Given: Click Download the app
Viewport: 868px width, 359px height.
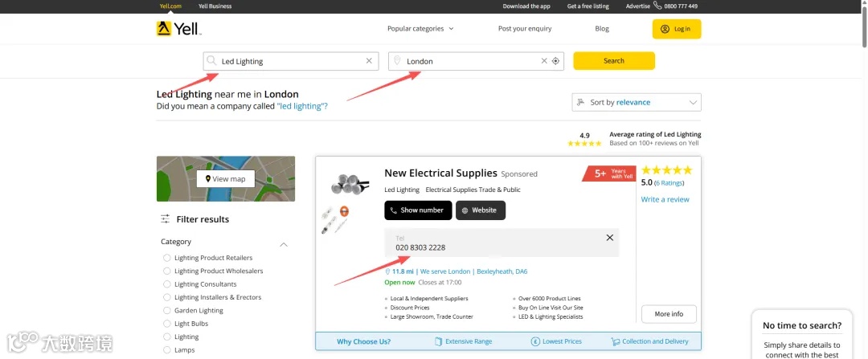Looking at the screenshot, I should (x=526, y=6).
